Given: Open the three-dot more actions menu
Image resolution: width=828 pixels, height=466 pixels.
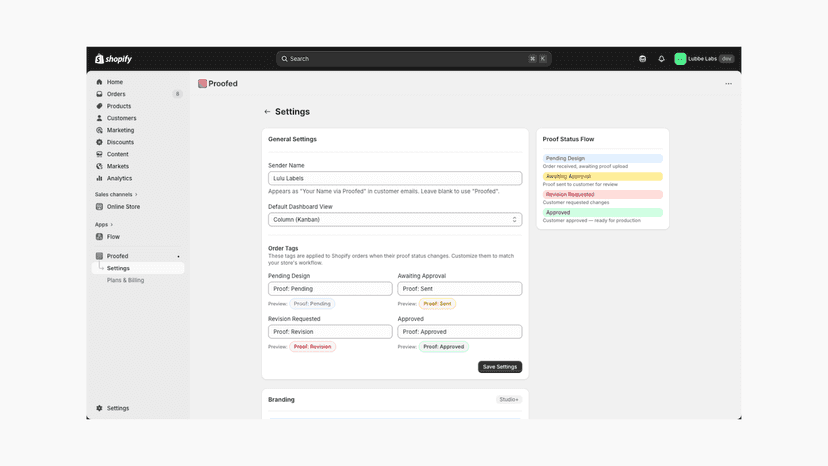Looking at the screenshot, I should [729, 83].
